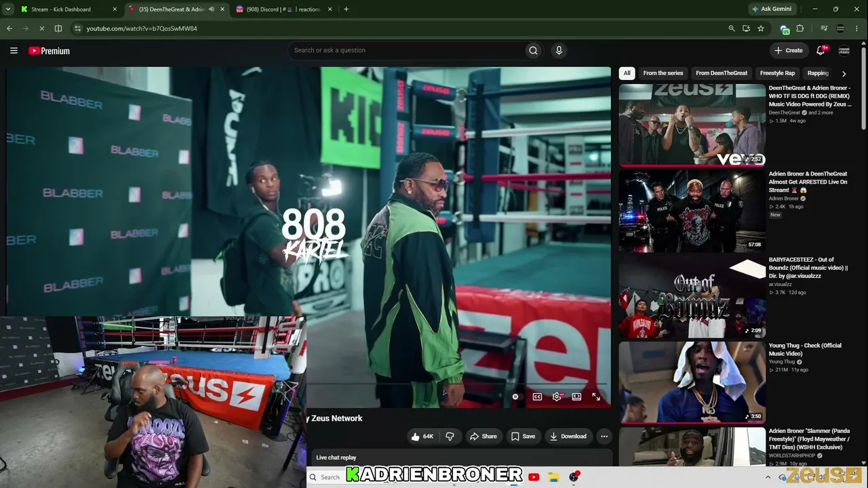
Task: Open YouTube app in the taskbar
Action: pos(534,477)
